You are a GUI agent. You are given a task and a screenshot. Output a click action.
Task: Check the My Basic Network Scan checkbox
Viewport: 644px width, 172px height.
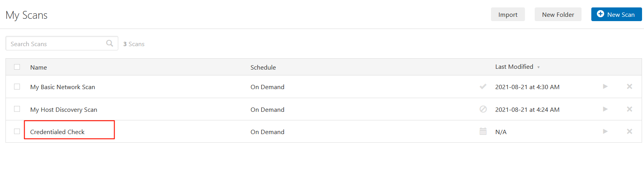point(17,86)
